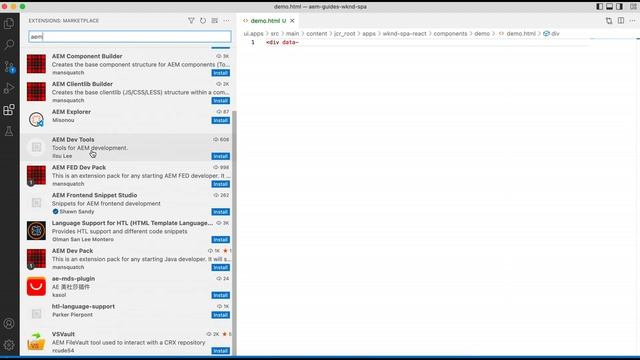This screenshot has height=360, width=640.
Task: Open the Manage gear icon
Action: pos(9,345)
